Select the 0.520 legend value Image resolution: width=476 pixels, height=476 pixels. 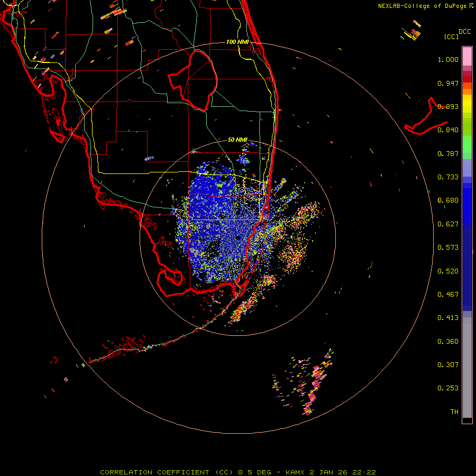pos(448,271)
